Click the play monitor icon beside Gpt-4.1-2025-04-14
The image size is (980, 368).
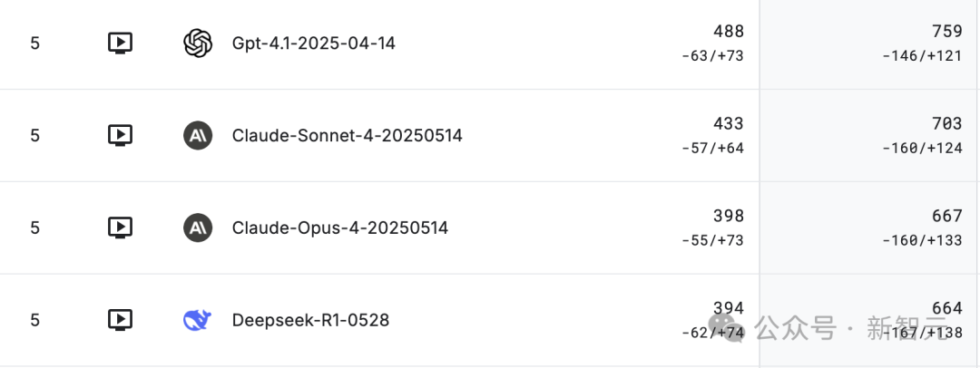(x=120, y=44)
